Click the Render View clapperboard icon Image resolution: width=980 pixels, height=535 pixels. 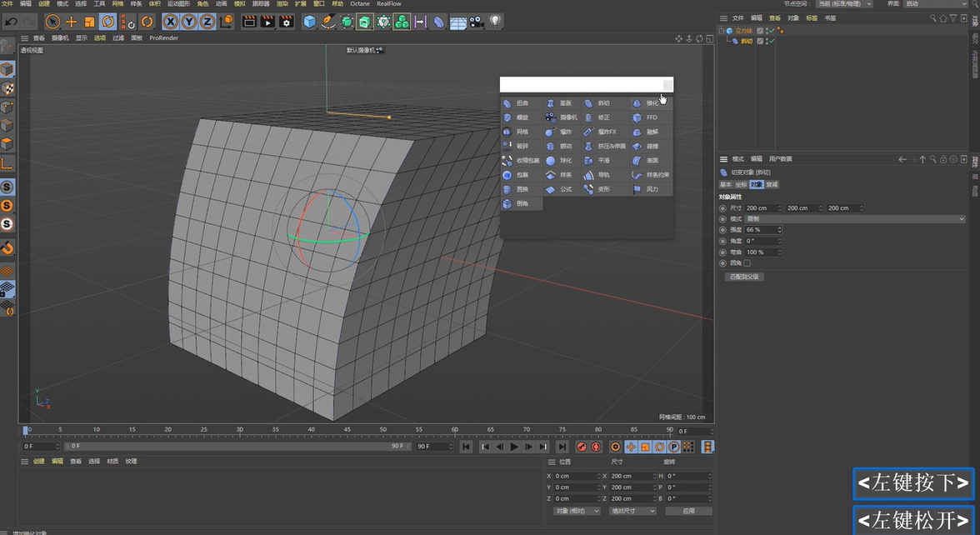pyautogui.click(x=248, y=22)
